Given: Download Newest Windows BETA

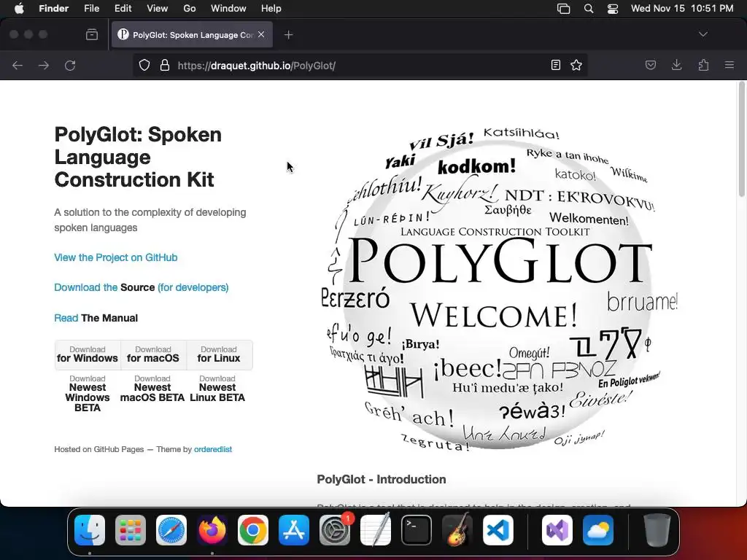Looking at the screenshot, I should click(x=88, y=393).
